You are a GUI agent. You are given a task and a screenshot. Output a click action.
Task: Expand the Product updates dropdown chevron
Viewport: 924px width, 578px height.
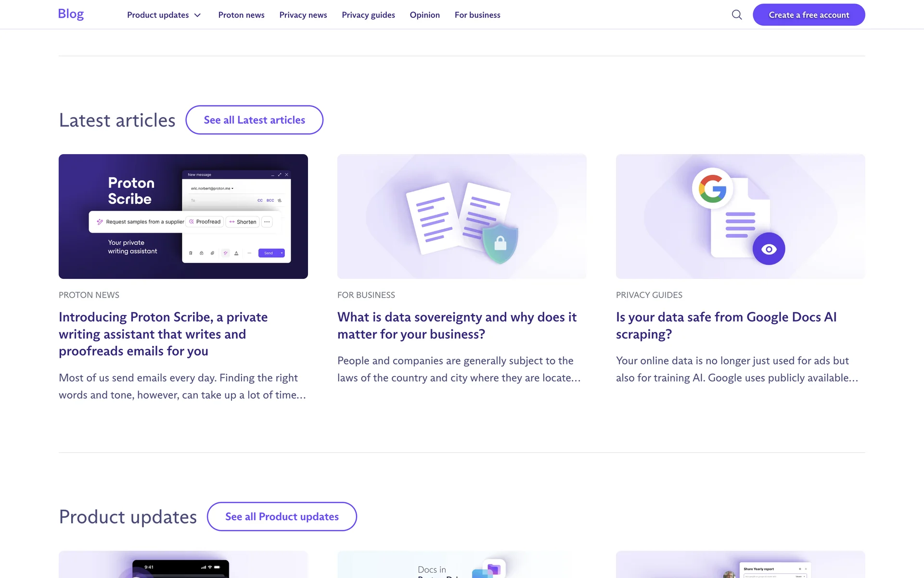(197, 15)
